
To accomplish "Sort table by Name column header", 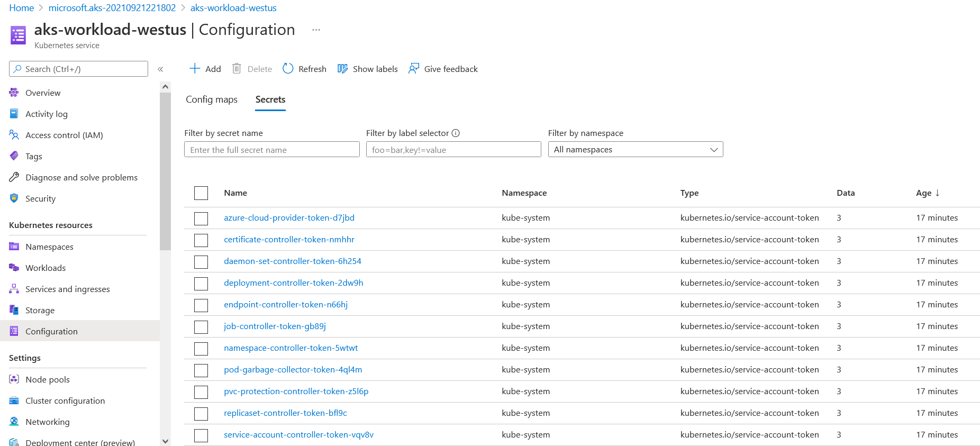I will coord(235,193).
